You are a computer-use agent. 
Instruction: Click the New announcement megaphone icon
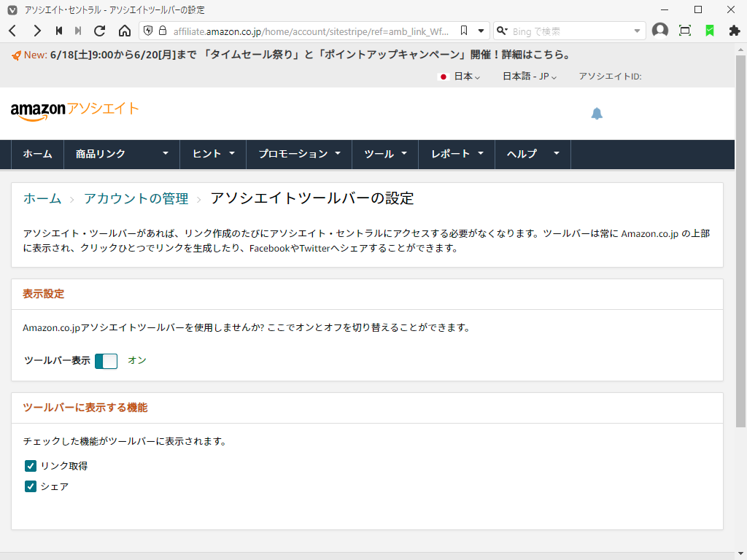[x=16, y=55]
